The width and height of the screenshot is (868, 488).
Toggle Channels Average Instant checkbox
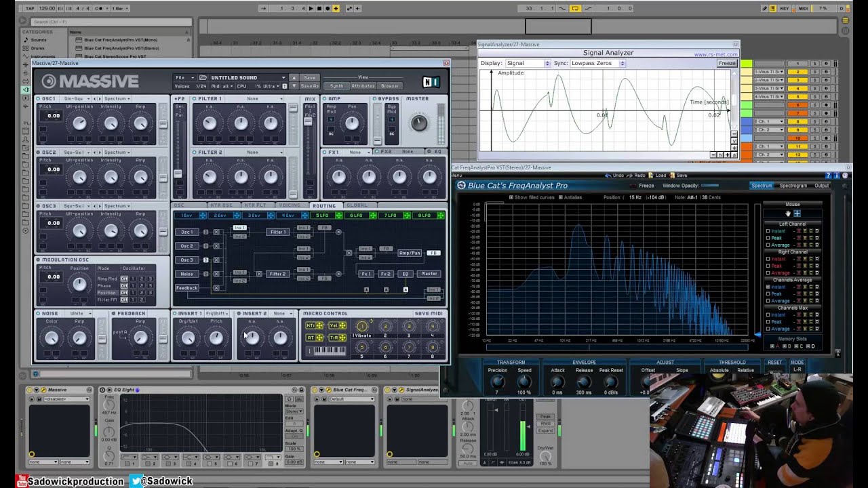pyautogui.click(x=768, y=287)
